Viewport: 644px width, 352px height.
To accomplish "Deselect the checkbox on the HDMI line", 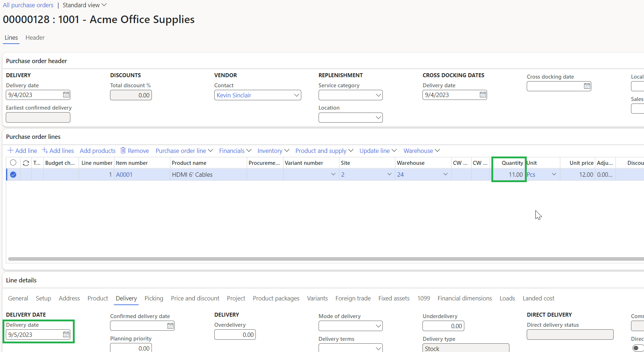I will click(13, 174).
